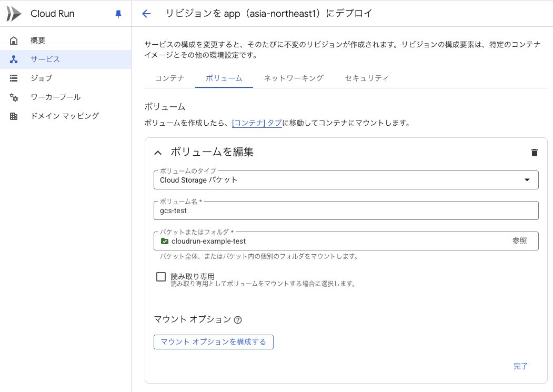Viewport: 553px width, 392px height.
Task: Click the ボリュームを編集 heading text
Action: tap(213, 152)
